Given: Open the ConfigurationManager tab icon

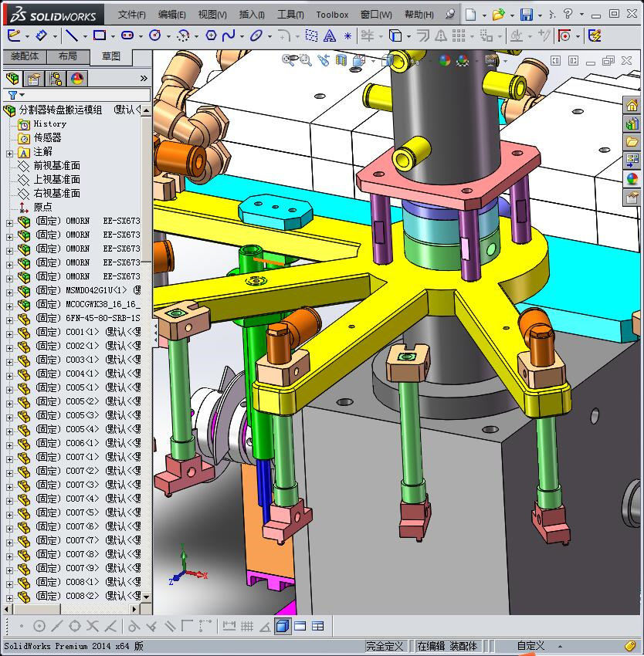Looking at the screenshot, I should pos(56,79).
